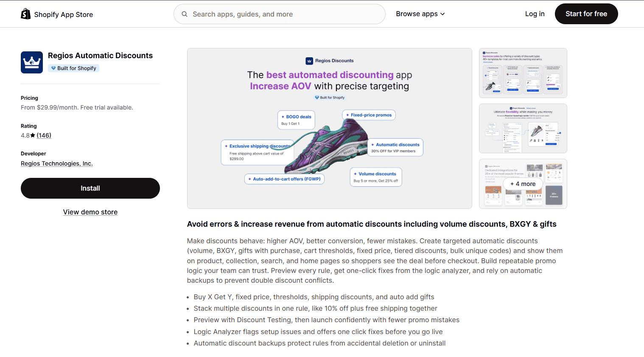Click the Automatic discounts callout
This screenshot has width=644, height=357.
pyautogui.click(x=395, y=147)
